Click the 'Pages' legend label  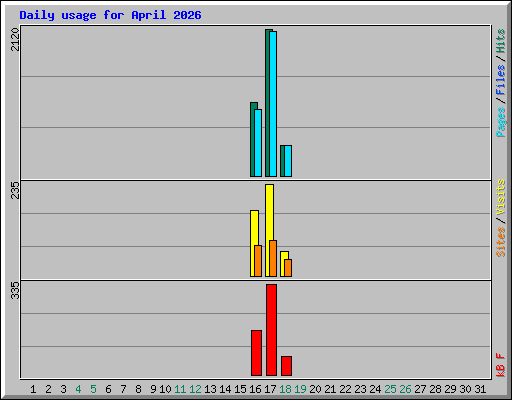pyautogui.click(x=501, y=122)
